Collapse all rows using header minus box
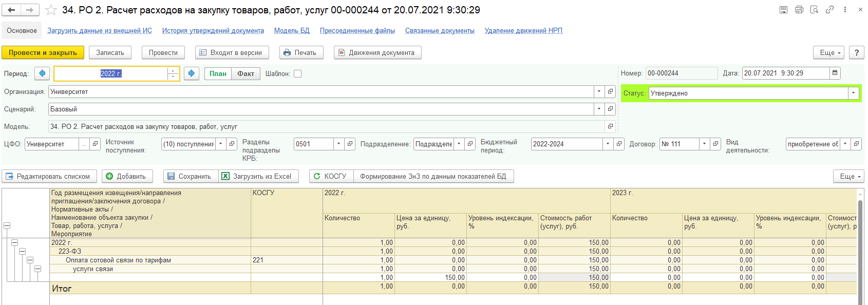Screen dimensions: 868x305 [7, 225]
